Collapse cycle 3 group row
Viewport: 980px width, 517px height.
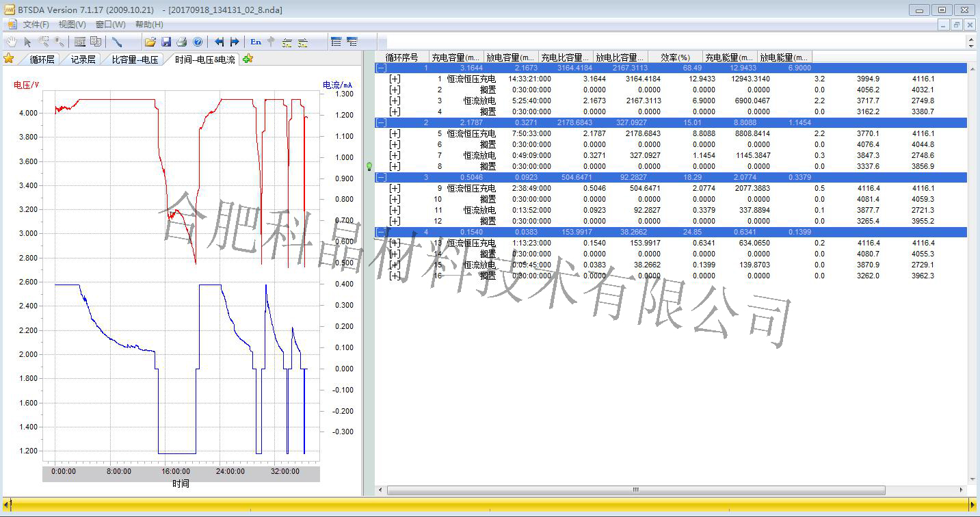coord(381,177)
